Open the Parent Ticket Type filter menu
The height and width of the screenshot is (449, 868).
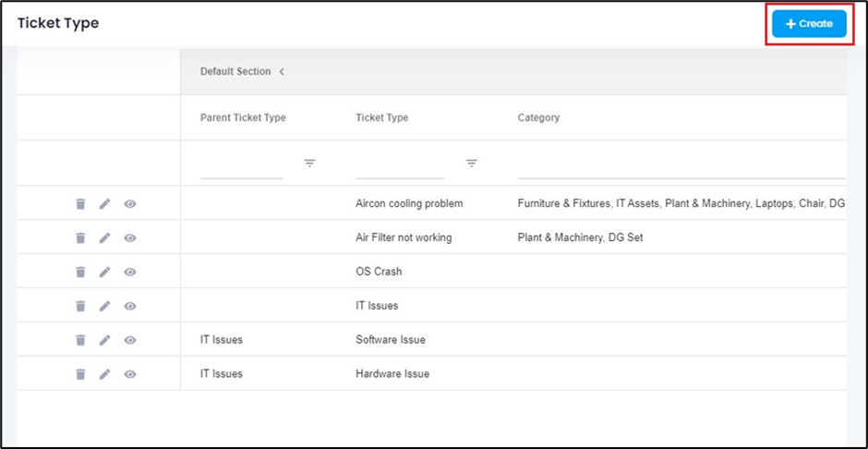click(309, 164)
